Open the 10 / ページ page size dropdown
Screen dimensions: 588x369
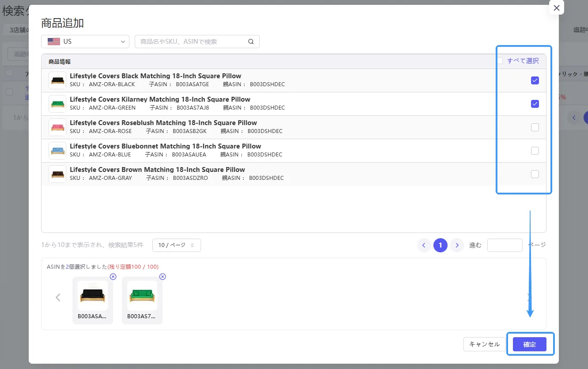pos(177,245)
